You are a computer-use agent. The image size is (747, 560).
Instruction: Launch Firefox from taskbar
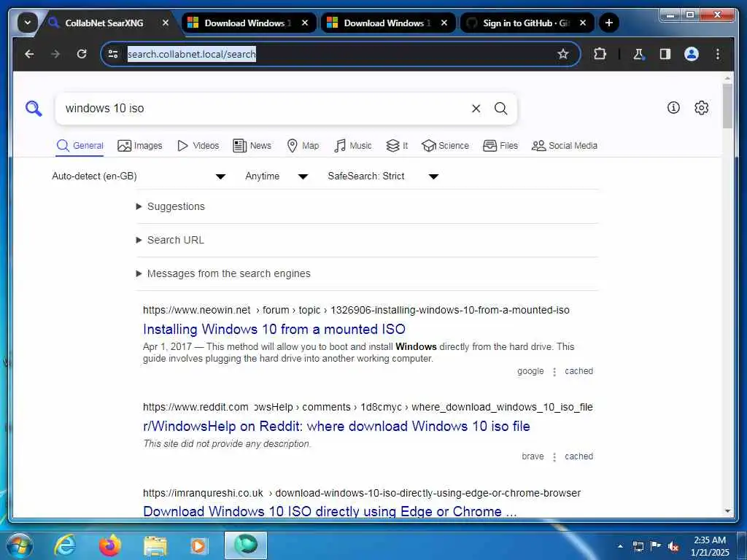coord(109,545)
